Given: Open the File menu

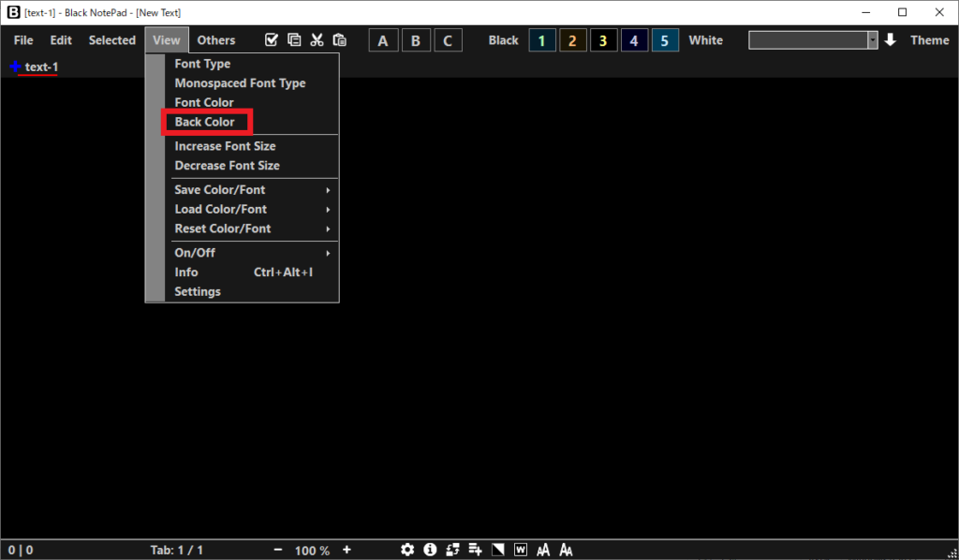Looking at the screenshot, I should click(23, 39).
